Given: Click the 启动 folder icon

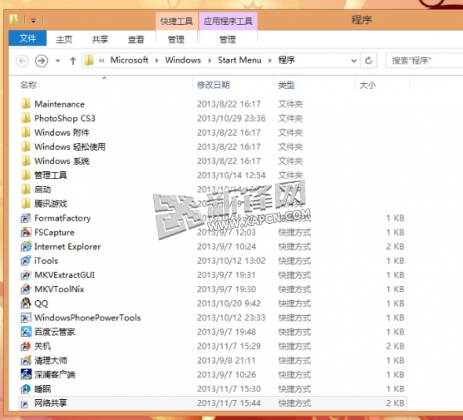Looking at the screenshot, I should (x=26, y=189).
